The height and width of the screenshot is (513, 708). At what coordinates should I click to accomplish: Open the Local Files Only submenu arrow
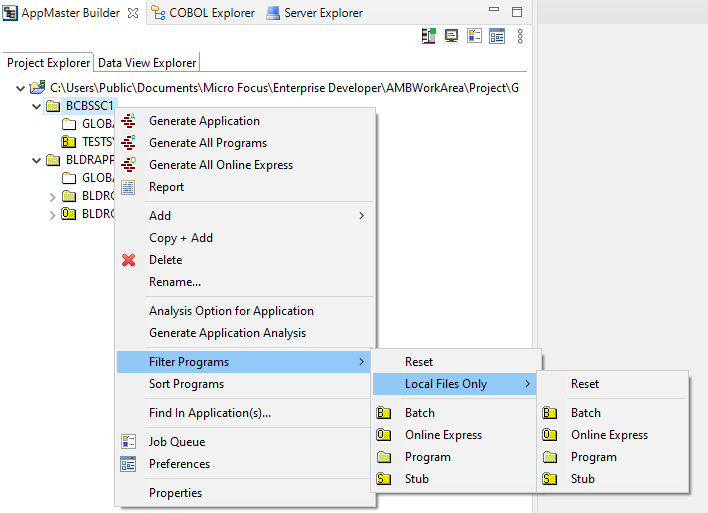(527, 384)
